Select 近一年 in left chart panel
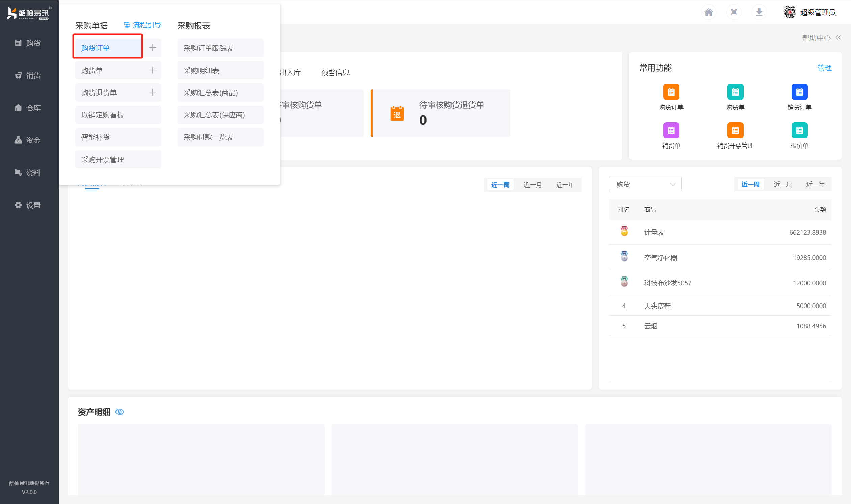This screenshot has width=851, height=504. [x=565, y=185]
